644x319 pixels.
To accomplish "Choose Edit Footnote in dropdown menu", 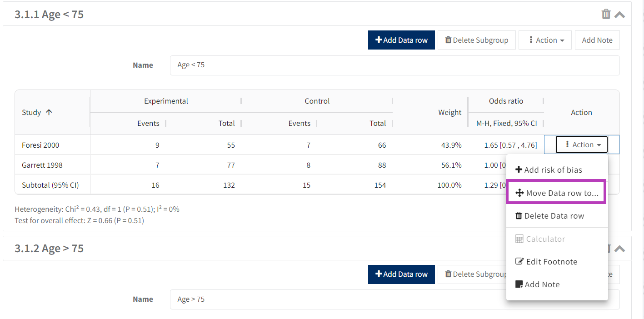I will 546,262.
